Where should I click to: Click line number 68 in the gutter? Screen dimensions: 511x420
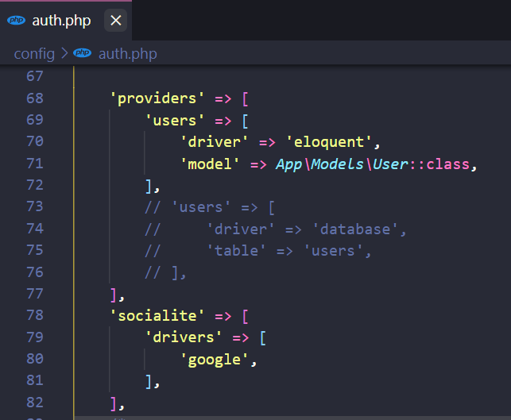coord(35,99)
